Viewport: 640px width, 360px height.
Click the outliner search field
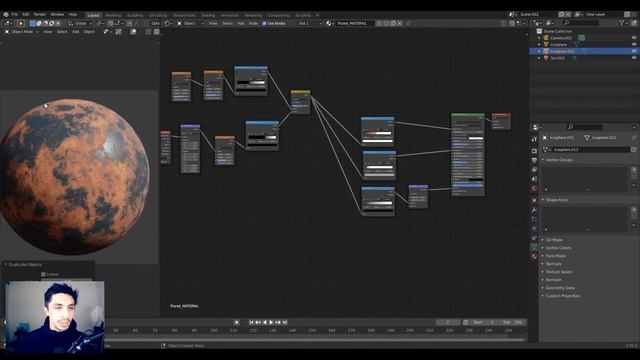pyautogui.click(x=582, y=23)
